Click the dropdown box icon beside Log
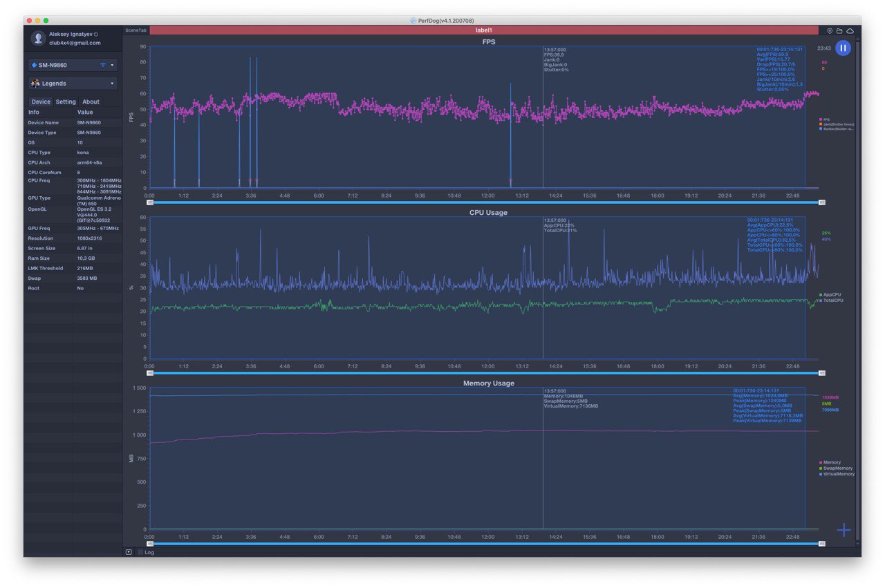Screen dimensions: 885x588 (x=129, y=552)
